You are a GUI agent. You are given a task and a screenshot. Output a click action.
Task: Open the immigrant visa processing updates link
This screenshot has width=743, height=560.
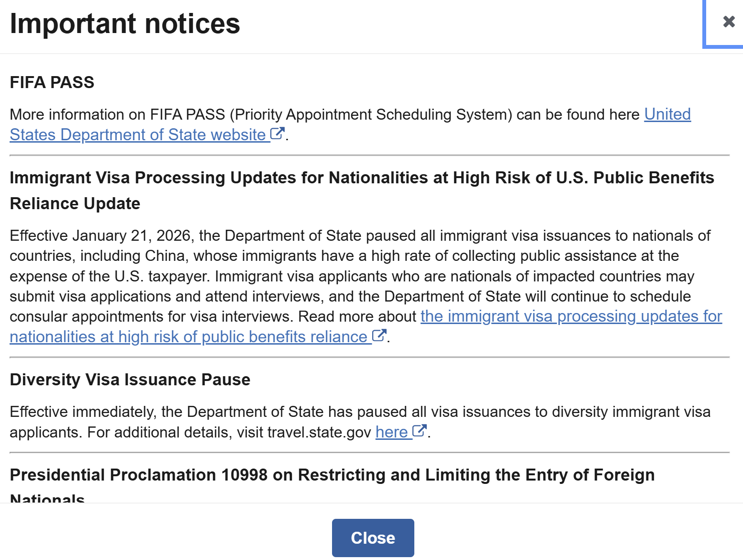click(x=571, y=316)
